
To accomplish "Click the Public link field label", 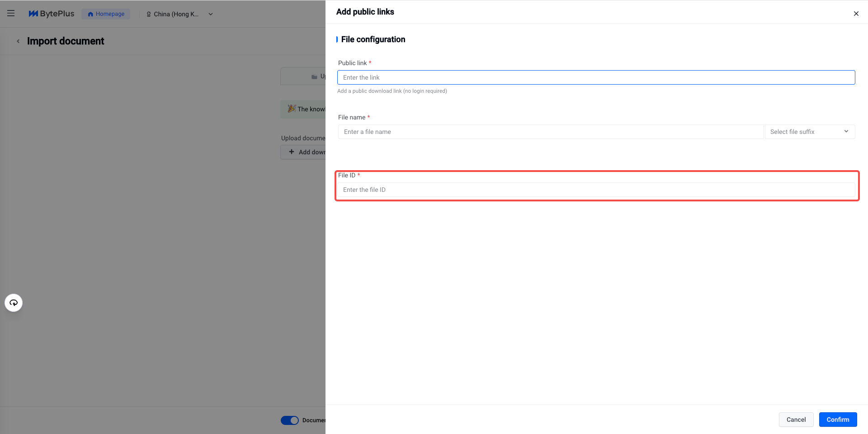I will (x=352, y=63).
